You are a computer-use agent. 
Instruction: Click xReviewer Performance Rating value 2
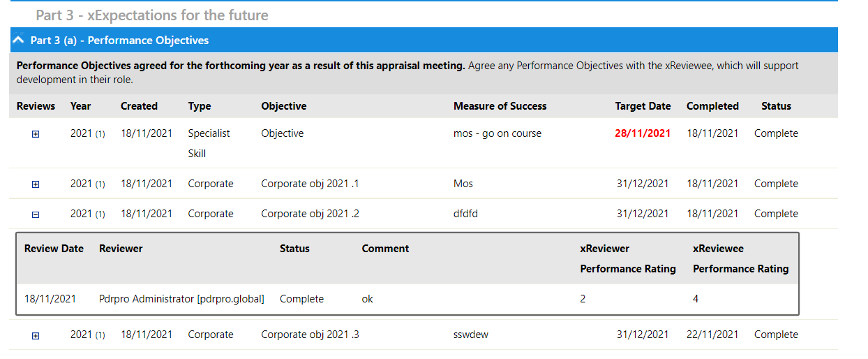coord(583,299)
